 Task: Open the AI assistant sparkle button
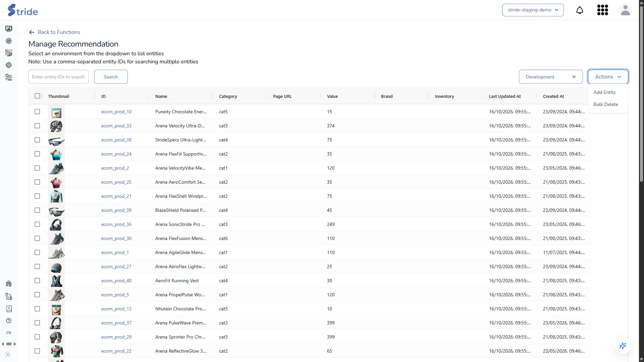(623, 346)
